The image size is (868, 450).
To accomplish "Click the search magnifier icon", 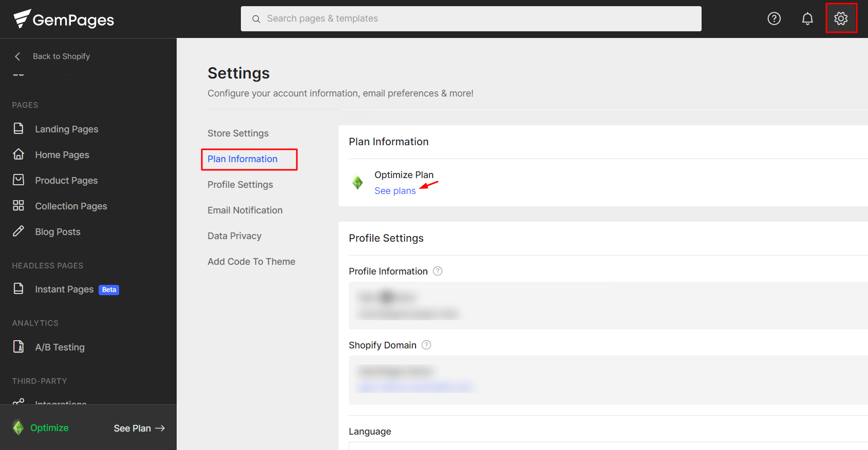I will click(256, 19).
